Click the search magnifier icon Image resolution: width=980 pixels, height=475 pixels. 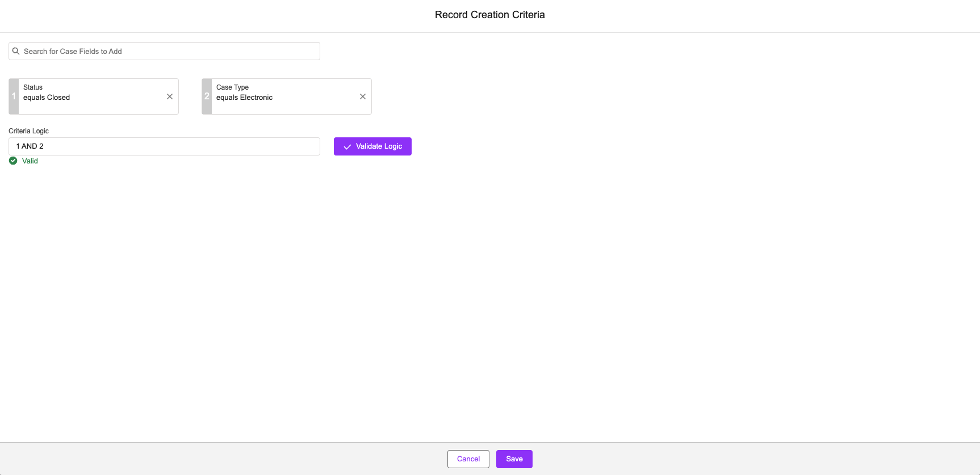(x=16, y=51)
